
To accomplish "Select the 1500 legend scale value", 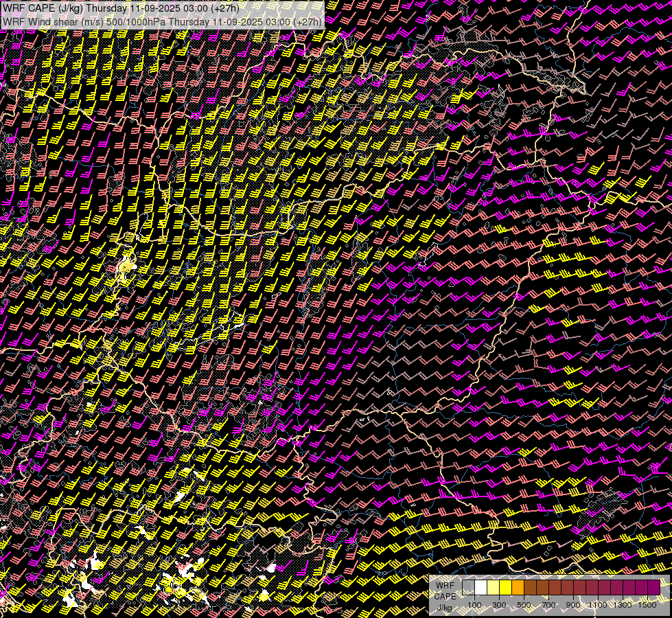I will [x=647, y=605].
